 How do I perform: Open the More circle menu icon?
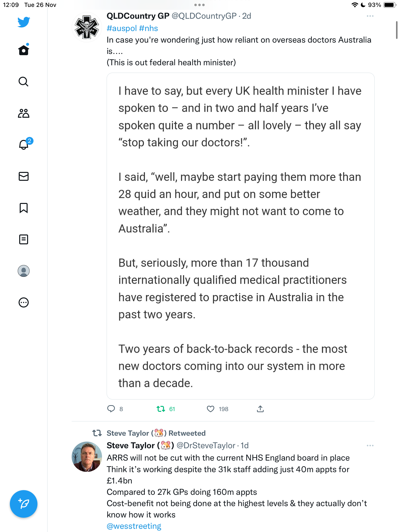tap(24, 302)
